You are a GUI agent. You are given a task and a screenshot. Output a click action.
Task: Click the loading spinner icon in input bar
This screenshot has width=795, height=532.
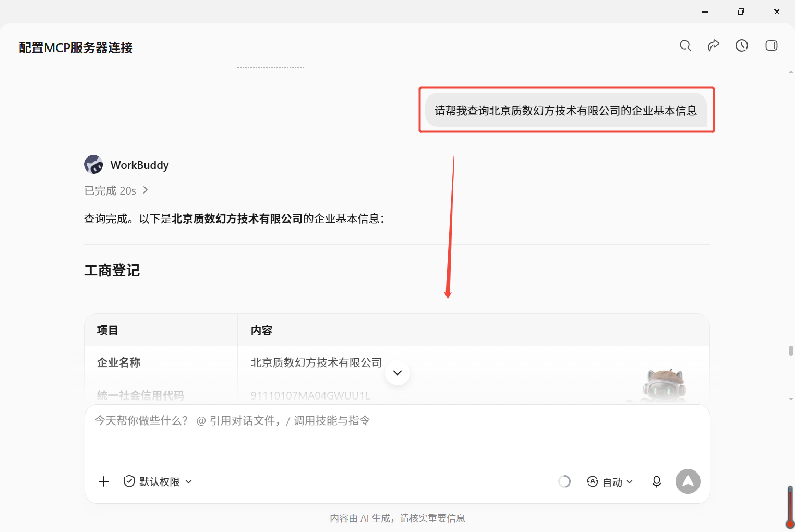tap(564, 481)
